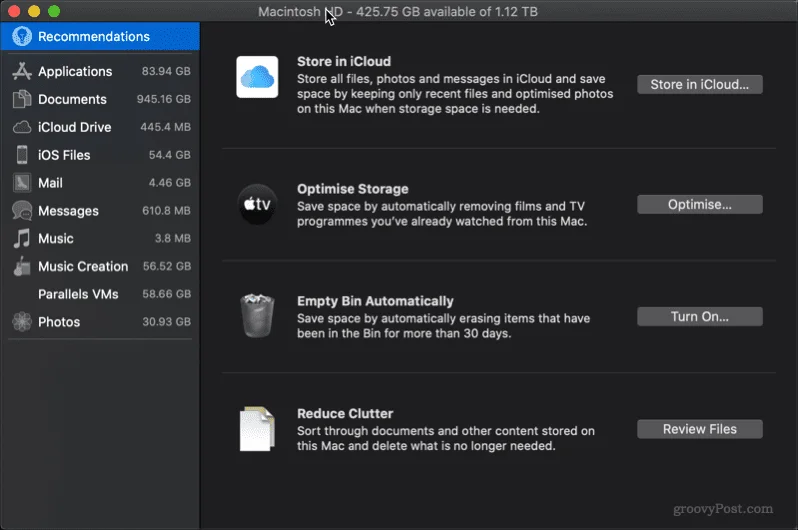Click the Documents sidebar icon

pyautogui.click(x=22, y=99)
